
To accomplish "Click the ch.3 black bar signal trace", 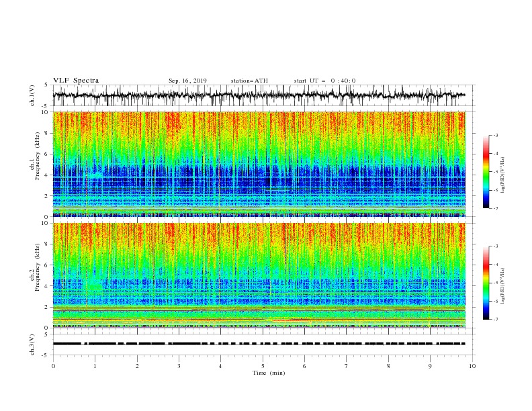I will [259, 344].
